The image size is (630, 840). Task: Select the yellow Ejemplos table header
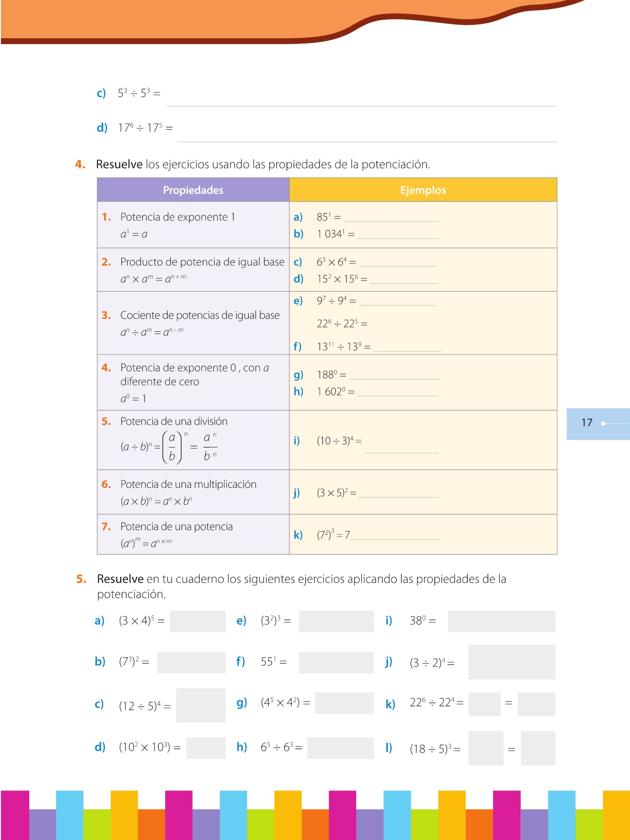click(x=423, y=190)
